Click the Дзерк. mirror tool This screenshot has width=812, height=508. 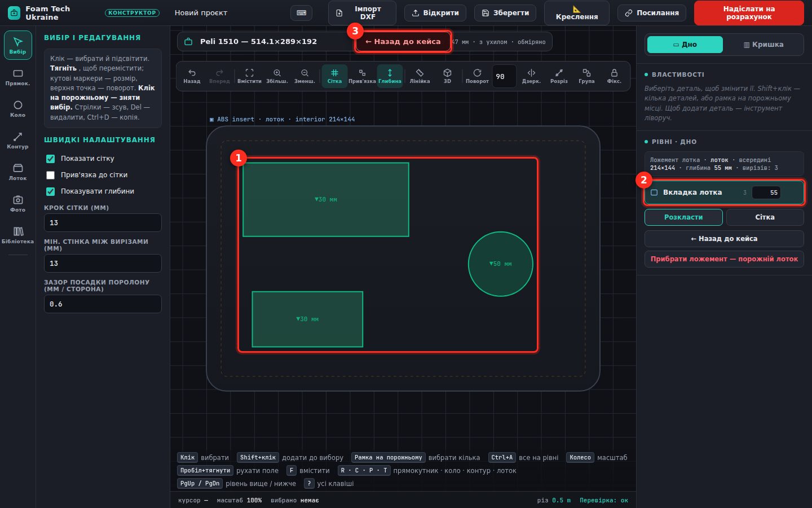coord(531,76)
